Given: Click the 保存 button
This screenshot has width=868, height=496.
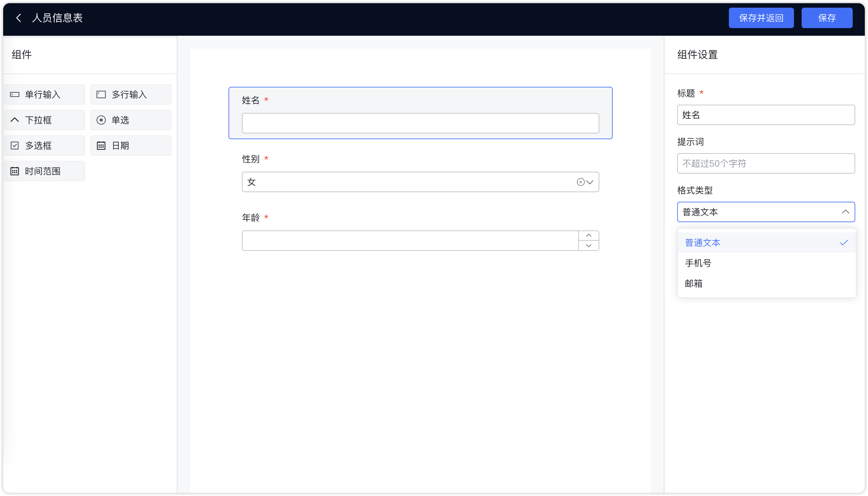Looking at the screenshot, I should pos(827,18).
